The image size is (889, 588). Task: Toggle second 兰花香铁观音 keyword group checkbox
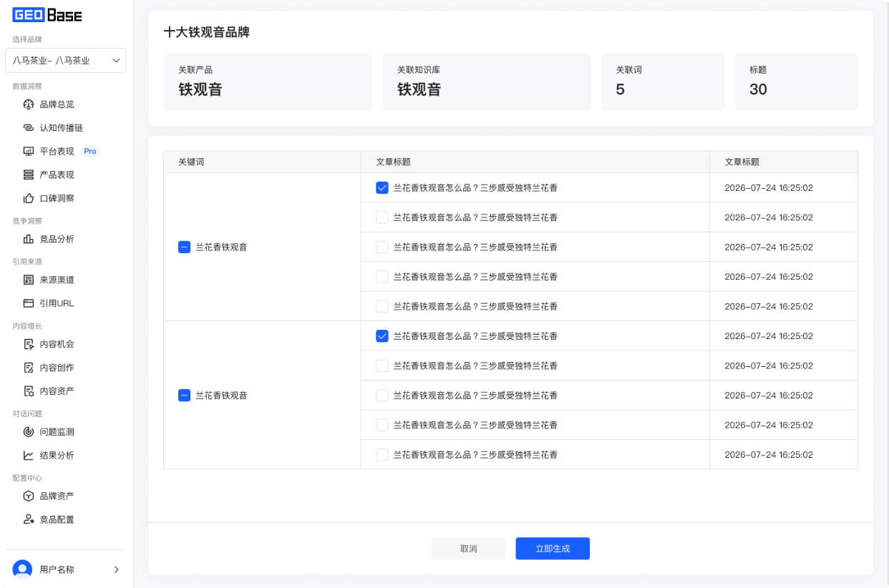pos(184,396)
